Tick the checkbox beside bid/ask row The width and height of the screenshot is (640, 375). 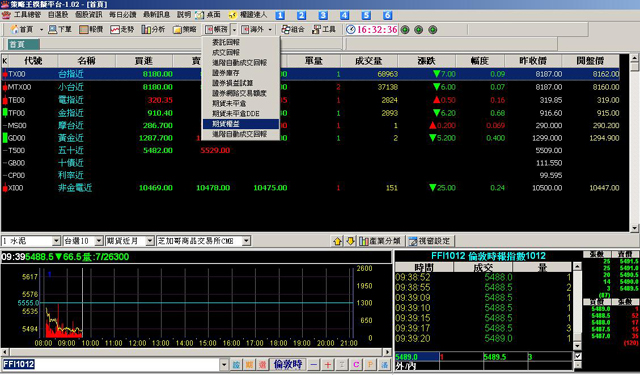[x=578, y=356]
